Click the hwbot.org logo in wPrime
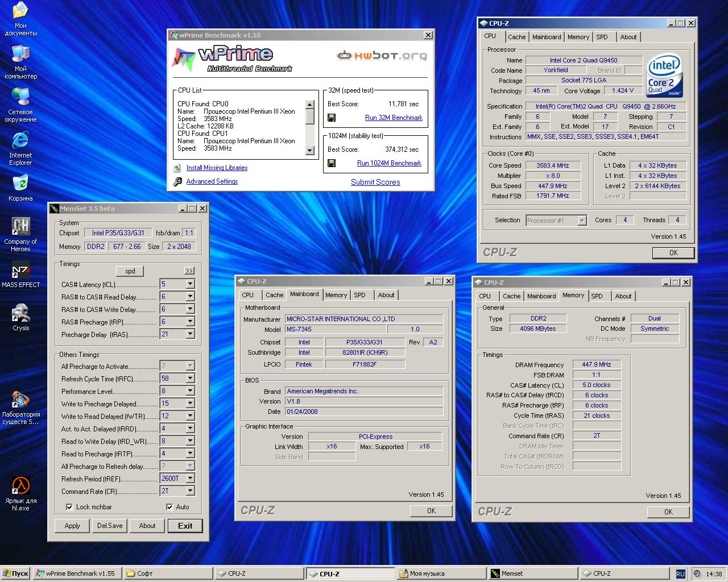Screen dimensions: 728x582 pos(382,55)
